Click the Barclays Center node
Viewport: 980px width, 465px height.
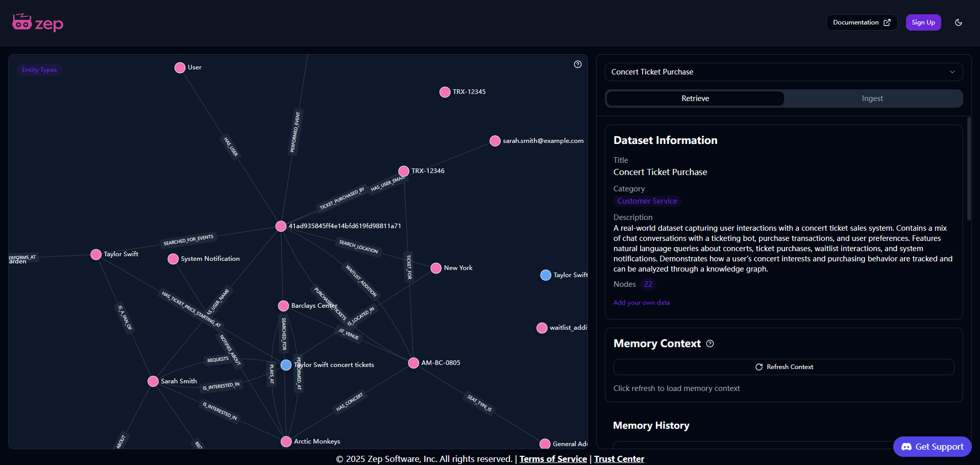(283, 306)
